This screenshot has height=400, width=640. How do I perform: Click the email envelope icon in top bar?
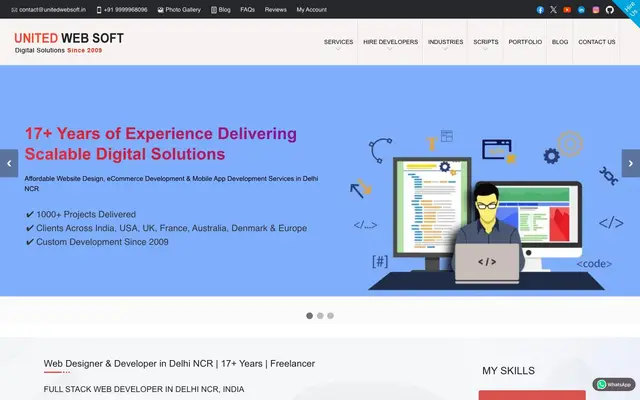[x=14, y=10]
